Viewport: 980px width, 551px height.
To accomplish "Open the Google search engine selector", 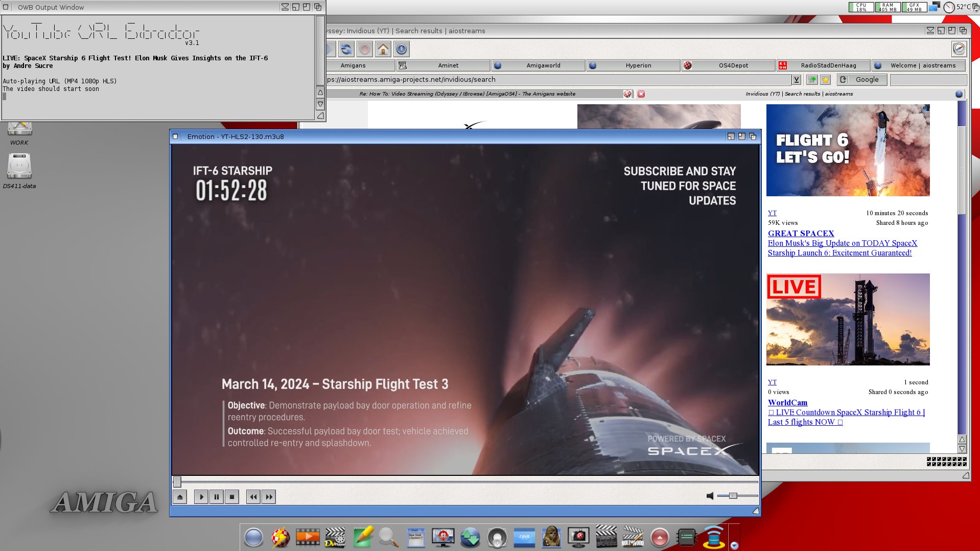I will (x=861, y=80).
